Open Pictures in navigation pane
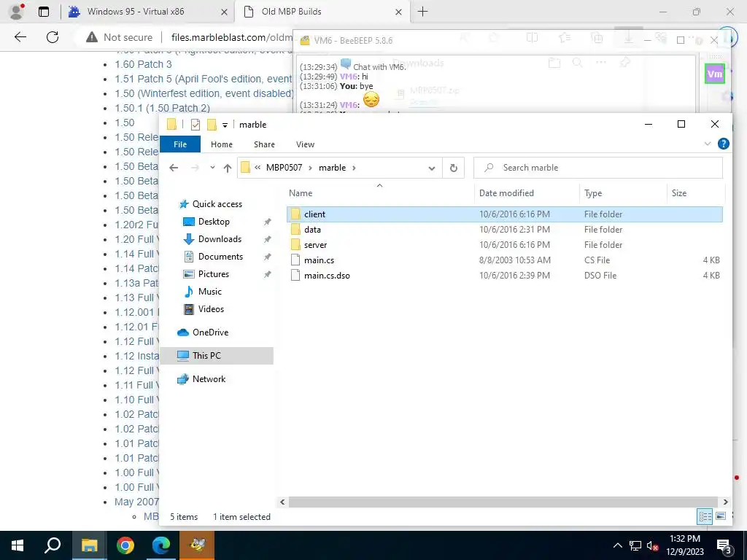This screenshot has width=747, height=560. (213, 274)
